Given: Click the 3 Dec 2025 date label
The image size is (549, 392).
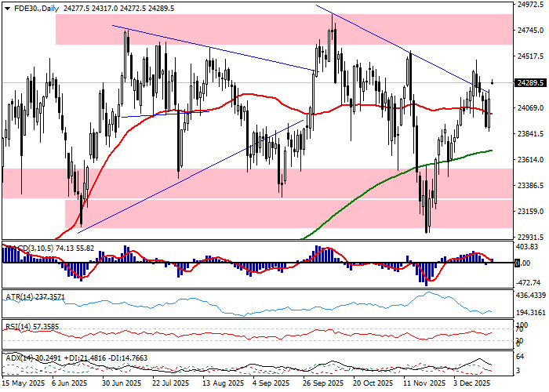Looking at the screenshot, I should (x=472, y=384).
